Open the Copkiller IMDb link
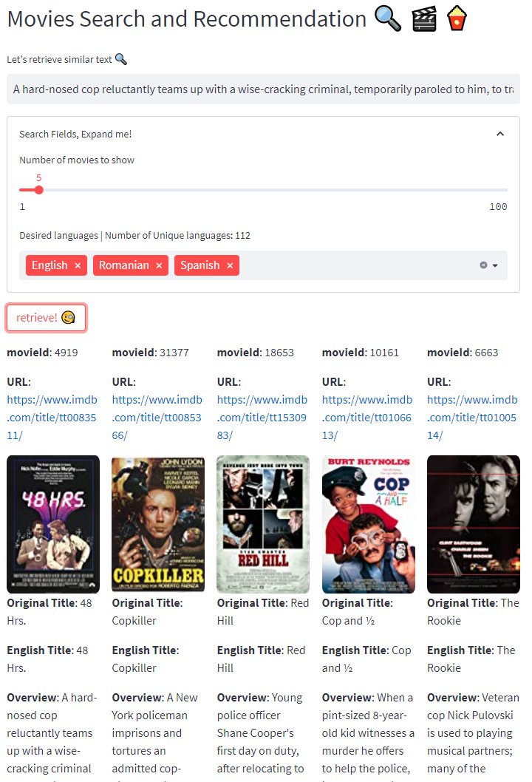The height and width of the screenshot is (782, 532). (x=157, y=418)
